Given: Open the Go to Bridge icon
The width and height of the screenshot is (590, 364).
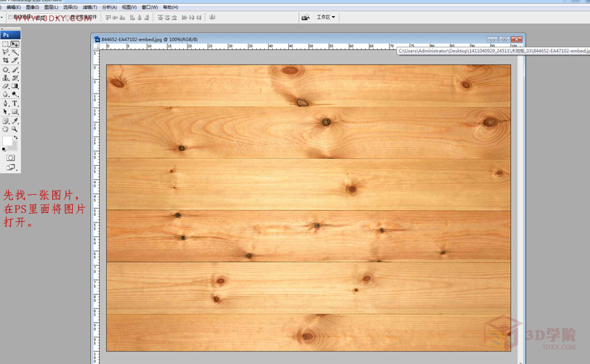Looking at the screenshot, I should click(305, 17).
